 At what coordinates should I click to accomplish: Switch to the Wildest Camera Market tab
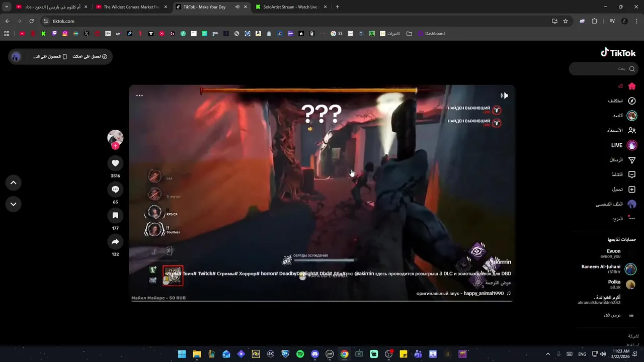[132, 7]
